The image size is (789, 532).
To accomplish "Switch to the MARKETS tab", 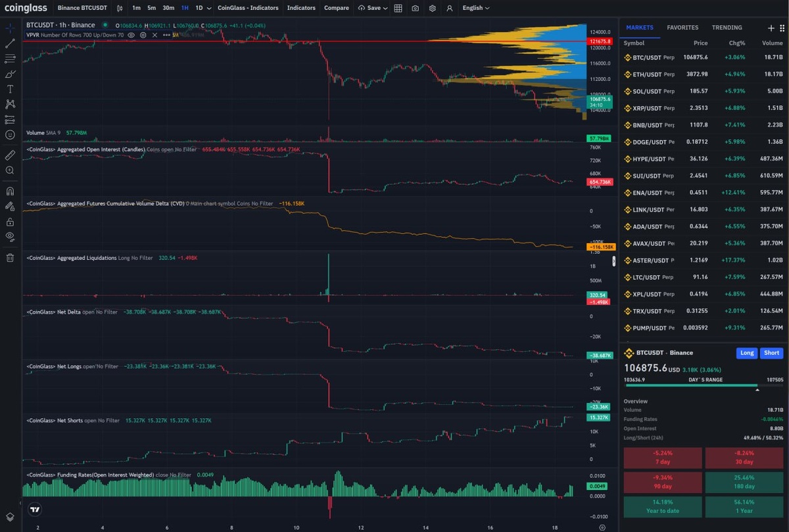I will click(640, 28).
